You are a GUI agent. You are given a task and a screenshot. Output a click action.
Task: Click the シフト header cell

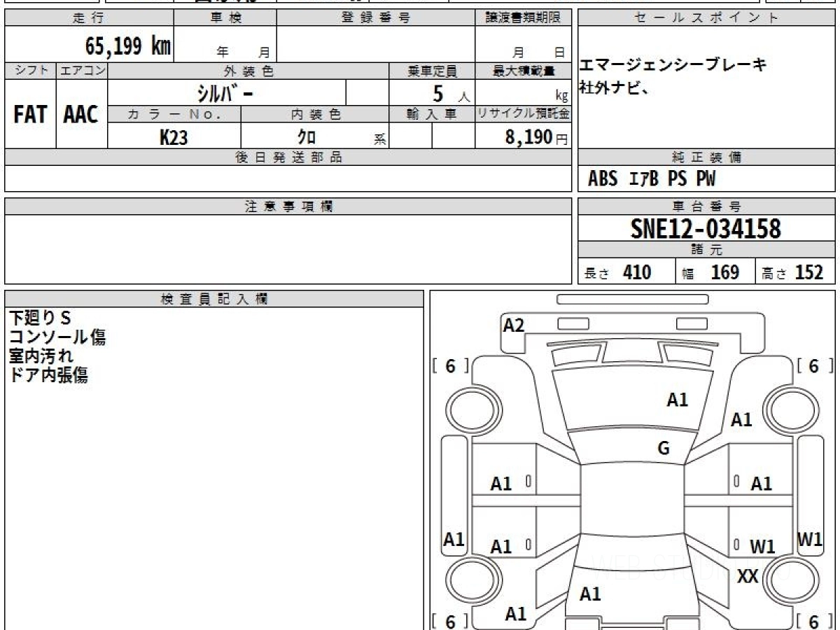(x=30, y=71)
